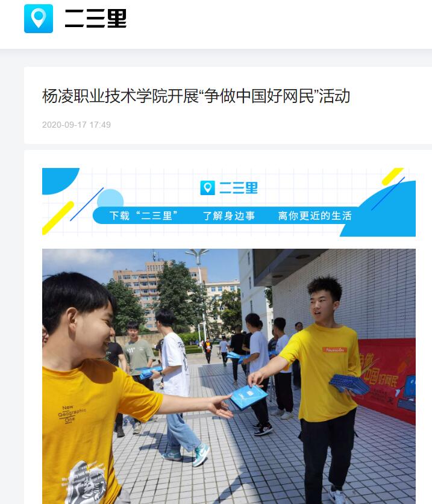Click the yellow stripe at banner top right
The height and width of the screenshot is (504, 432).
pos(392,176)
